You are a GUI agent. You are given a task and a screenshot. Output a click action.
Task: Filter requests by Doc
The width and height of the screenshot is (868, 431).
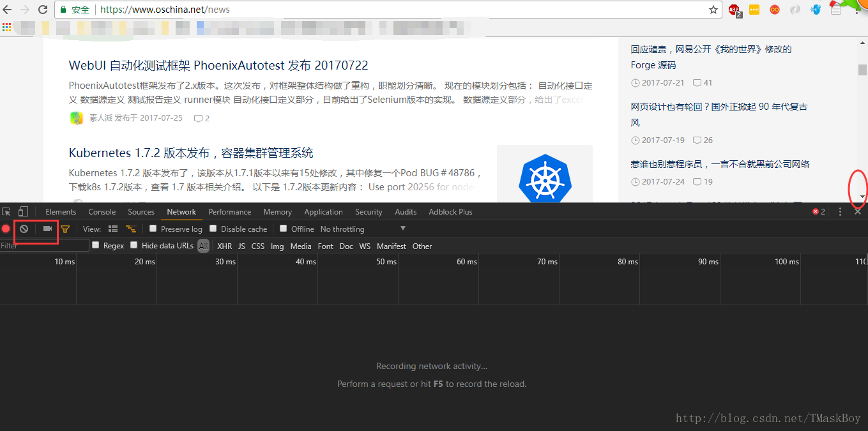[x=346, y=246]
